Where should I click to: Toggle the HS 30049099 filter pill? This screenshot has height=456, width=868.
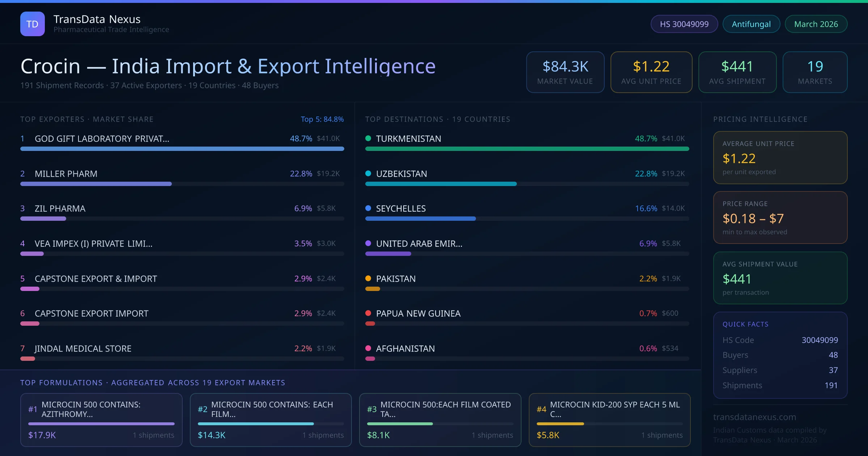pyautogui.click(x=684, y=24)
